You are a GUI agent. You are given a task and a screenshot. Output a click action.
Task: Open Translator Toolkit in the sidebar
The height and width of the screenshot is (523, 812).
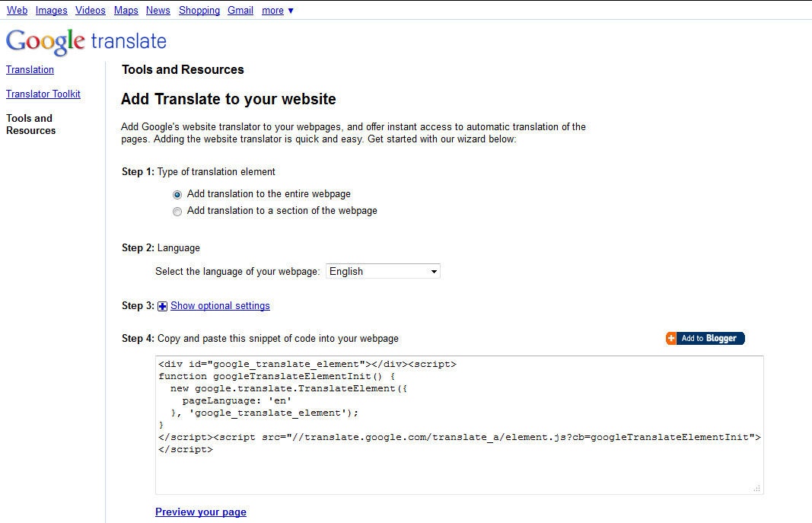[x=43, y=94]
